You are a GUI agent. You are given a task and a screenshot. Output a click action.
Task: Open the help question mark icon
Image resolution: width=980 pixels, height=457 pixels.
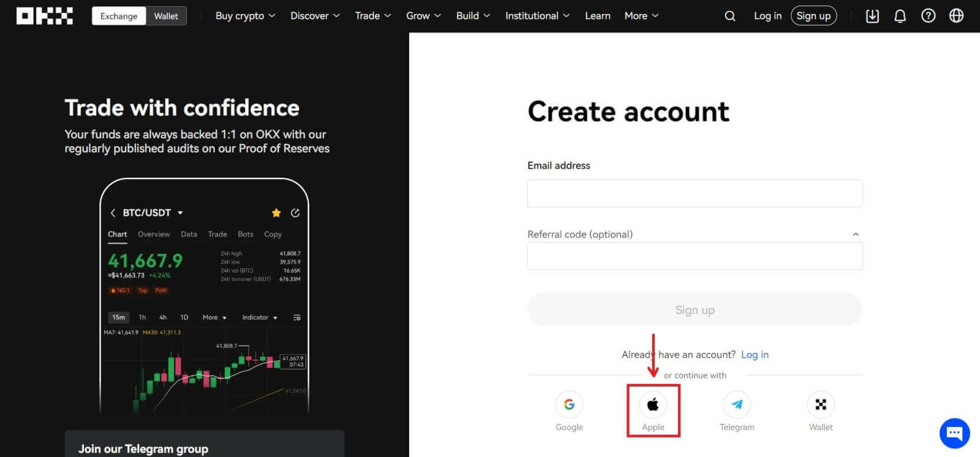(928, 16)
